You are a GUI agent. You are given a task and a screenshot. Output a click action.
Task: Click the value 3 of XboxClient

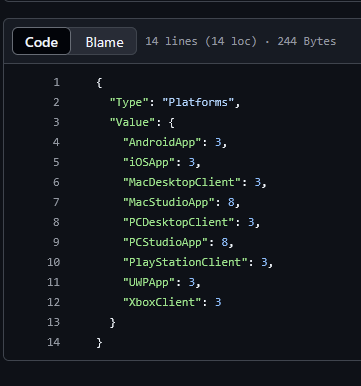coord(218,302)
